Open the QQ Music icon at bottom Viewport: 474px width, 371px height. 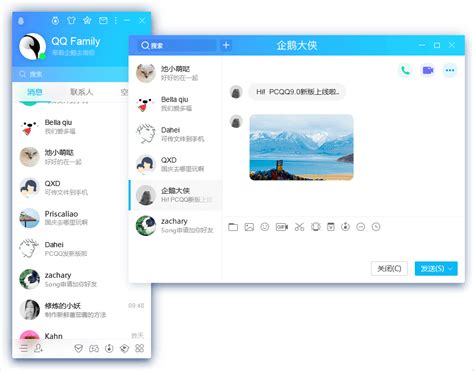coord(109,348)
